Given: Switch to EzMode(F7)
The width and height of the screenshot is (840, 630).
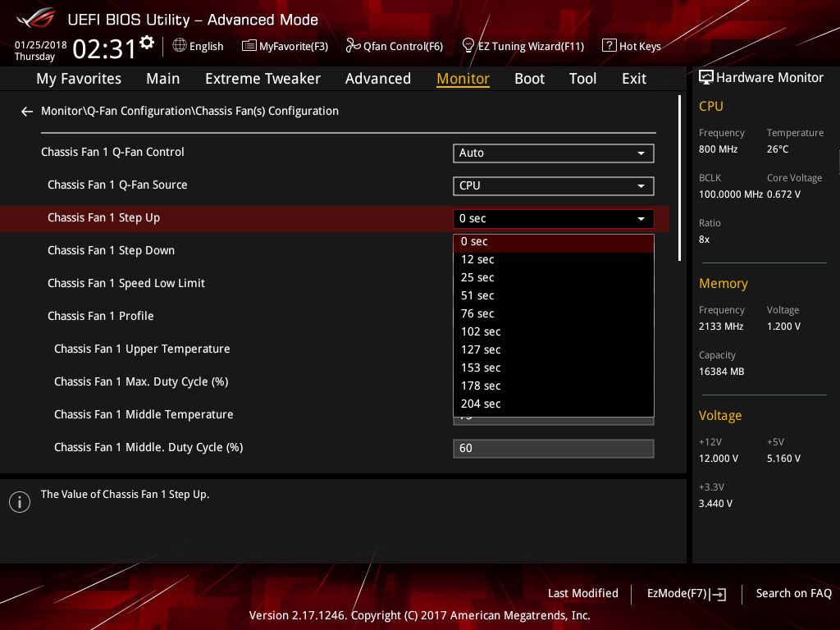Looking at the screenshot, I should click(x=686, y=594).
